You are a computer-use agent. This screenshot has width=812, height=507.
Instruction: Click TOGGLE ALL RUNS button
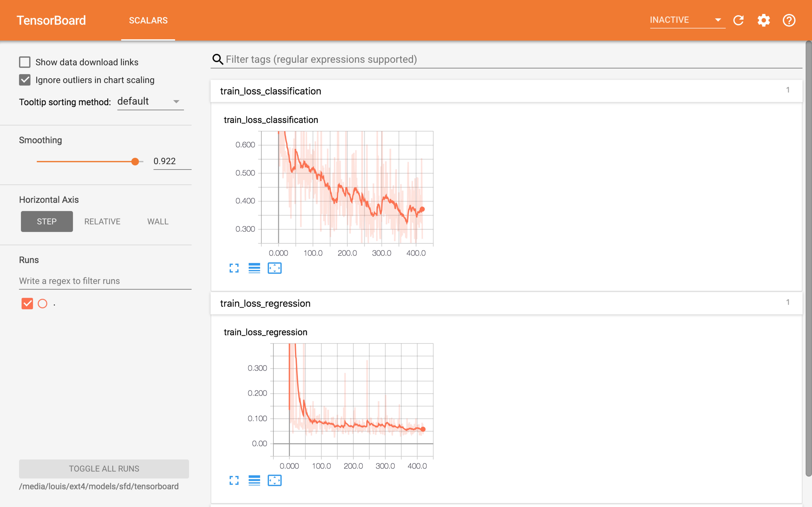pos(104,468)
